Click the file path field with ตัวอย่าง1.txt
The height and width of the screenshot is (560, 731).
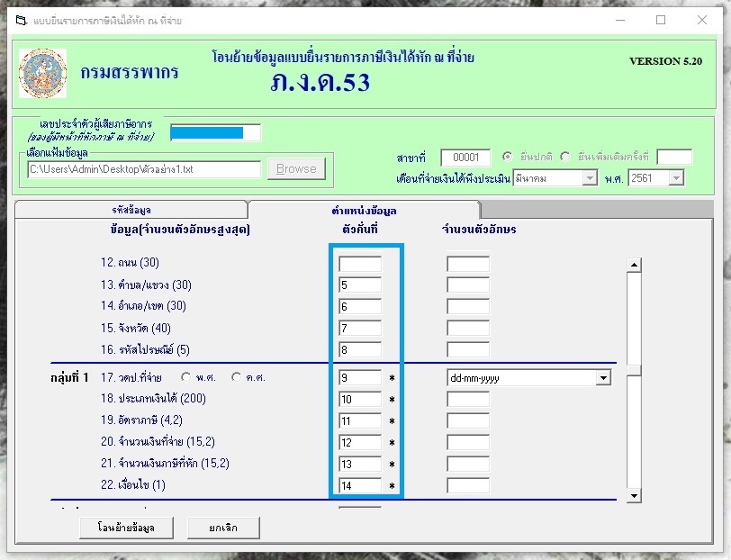coord(144,169)
